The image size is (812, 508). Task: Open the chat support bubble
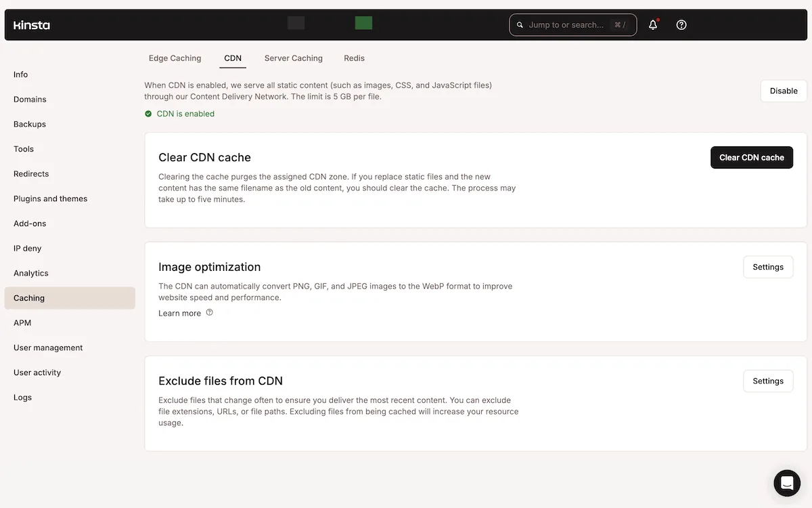[786, 483]
